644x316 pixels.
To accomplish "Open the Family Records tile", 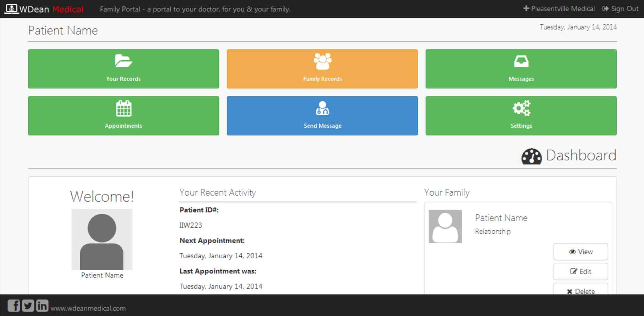I will pos(322,69).
